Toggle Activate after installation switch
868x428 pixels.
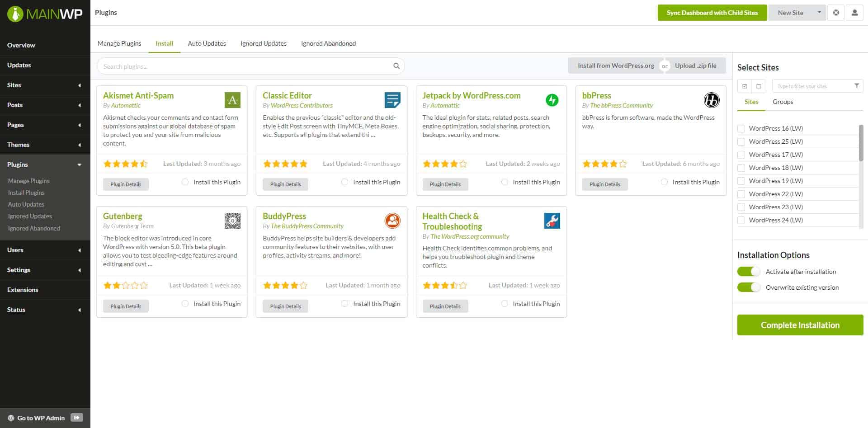749,272
